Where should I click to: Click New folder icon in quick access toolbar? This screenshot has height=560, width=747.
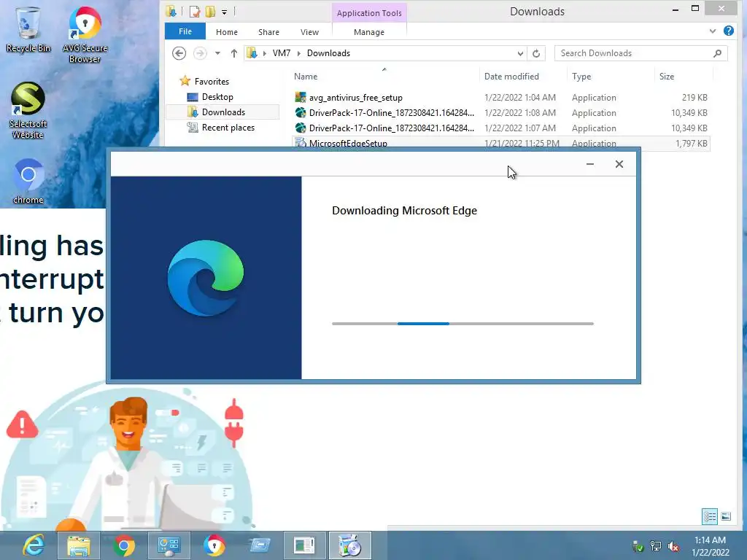pos(210,12)
